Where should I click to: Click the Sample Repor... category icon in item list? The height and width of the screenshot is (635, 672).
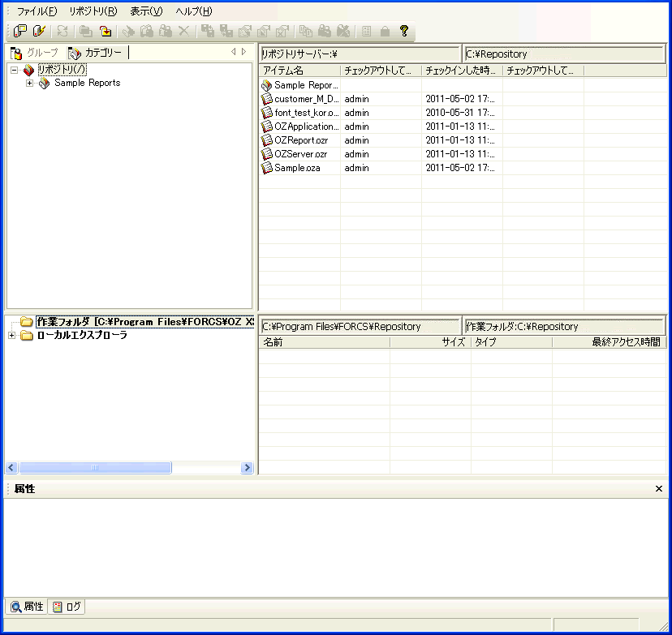click(266, 85)
